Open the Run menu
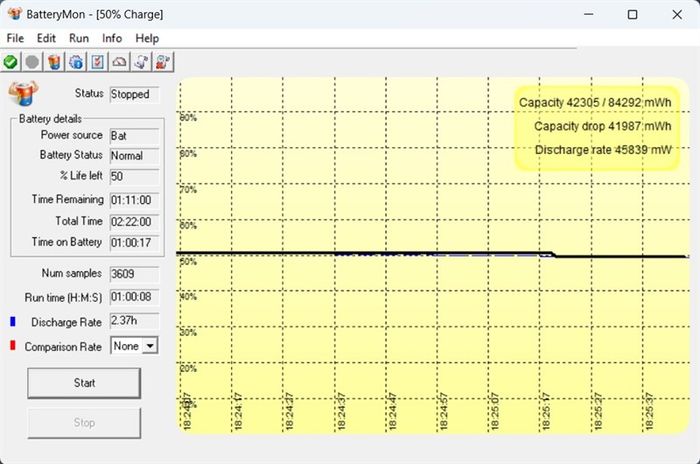 (x=79, y=38)
